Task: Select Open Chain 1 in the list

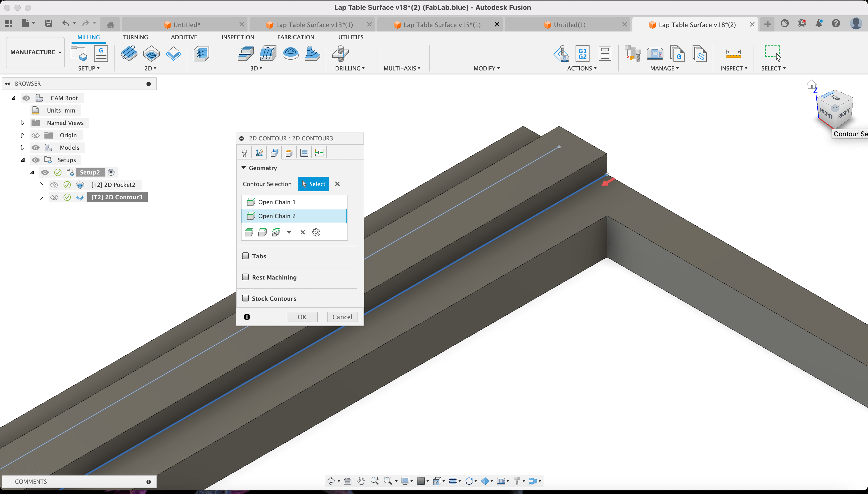Action: 294,202
